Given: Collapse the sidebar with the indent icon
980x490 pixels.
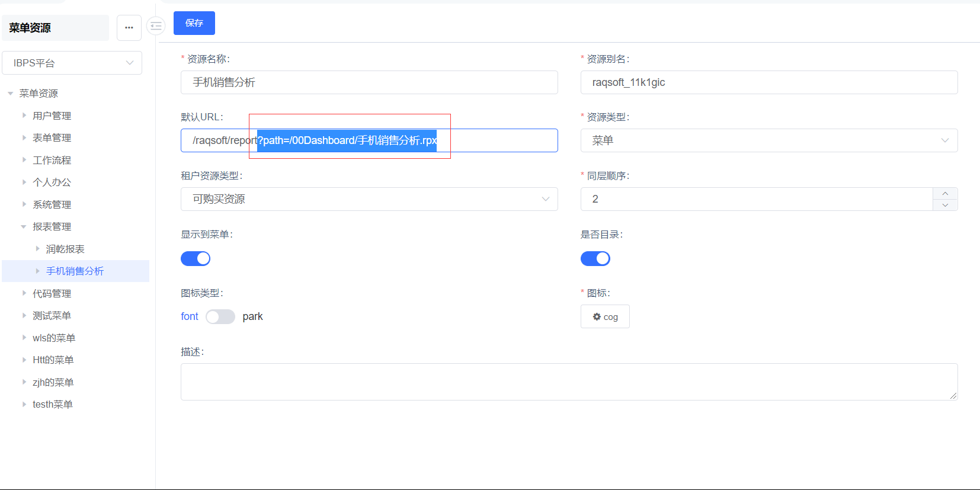Looking at the screenshot, I should (156, 26).
